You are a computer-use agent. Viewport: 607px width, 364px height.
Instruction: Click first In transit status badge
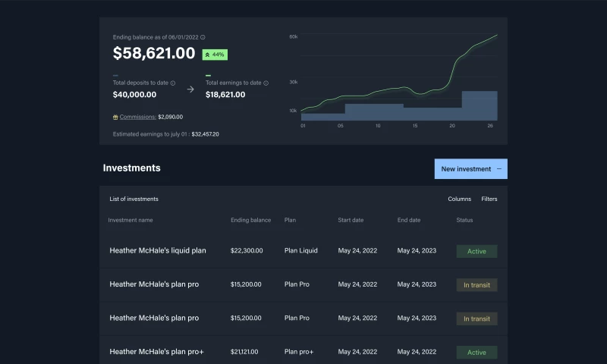pyautogui.click(x=476, y=285)
